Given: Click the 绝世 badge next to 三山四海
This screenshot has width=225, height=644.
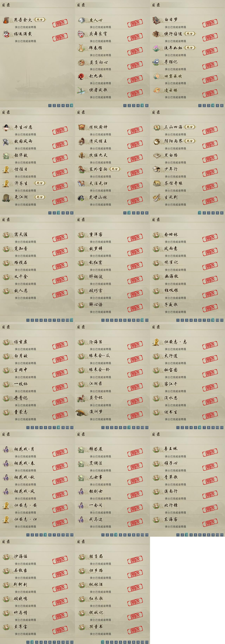Looking at the screenshot, I should point(190,127).
